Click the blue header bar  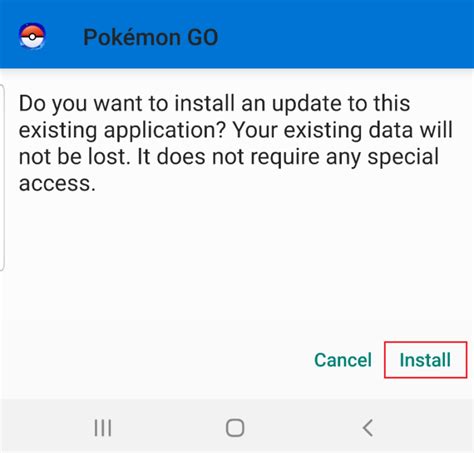[237, 34]
